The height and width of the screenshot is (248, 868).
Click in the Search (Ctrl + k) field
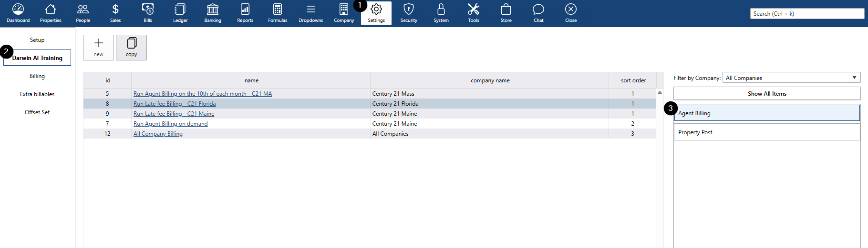(x=806, y=14)
